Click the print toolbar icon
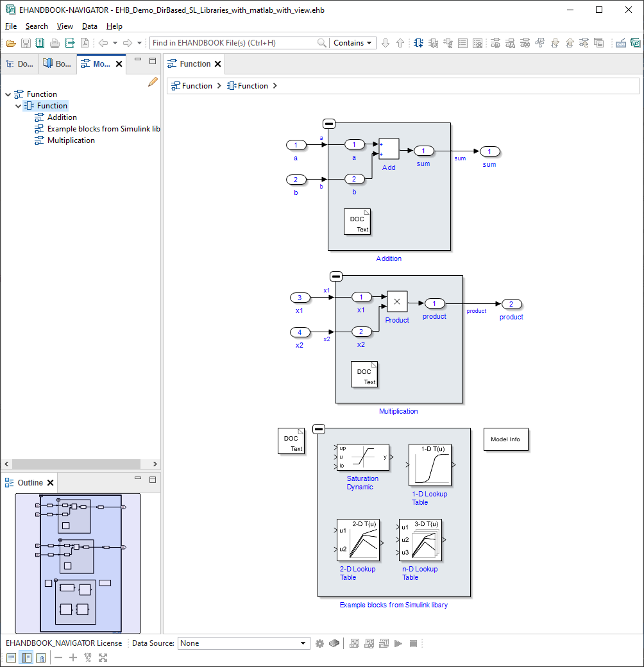This screenshot has width=644, height=667. click(55, 43)
